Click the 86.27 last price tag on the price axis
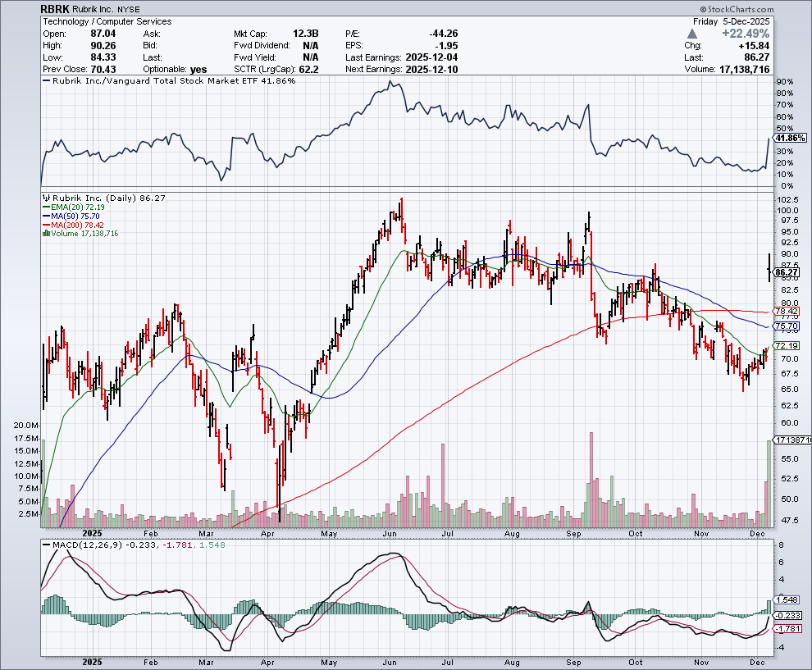The height and width of the screenshot is (670, 812). click(x=787, y=272)
